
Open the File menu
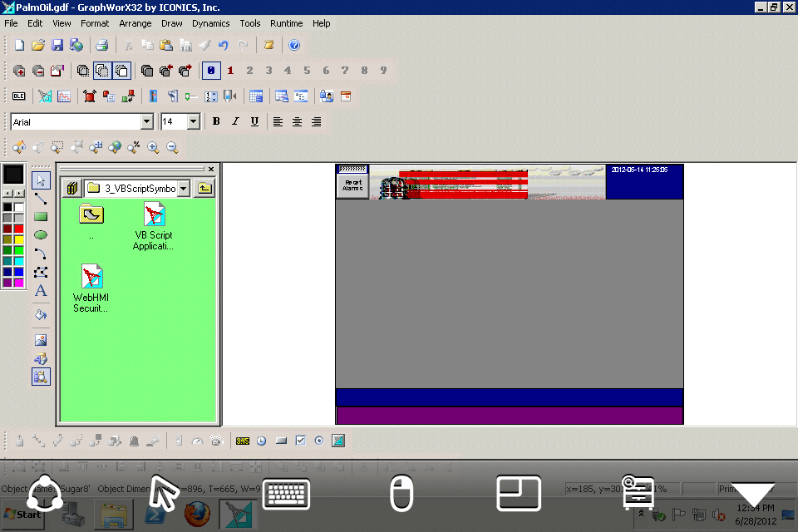click(x=11, y=23)
